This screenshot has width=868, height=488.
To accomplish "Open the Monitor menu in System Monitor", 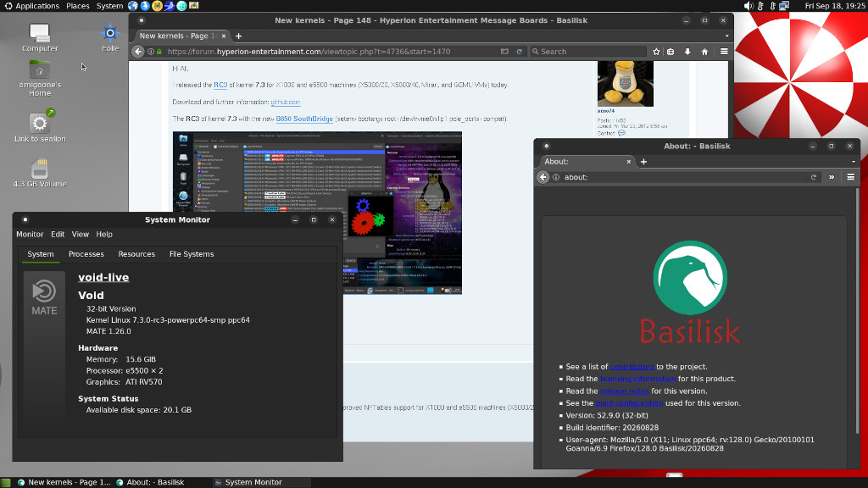I will coord(30,234).
